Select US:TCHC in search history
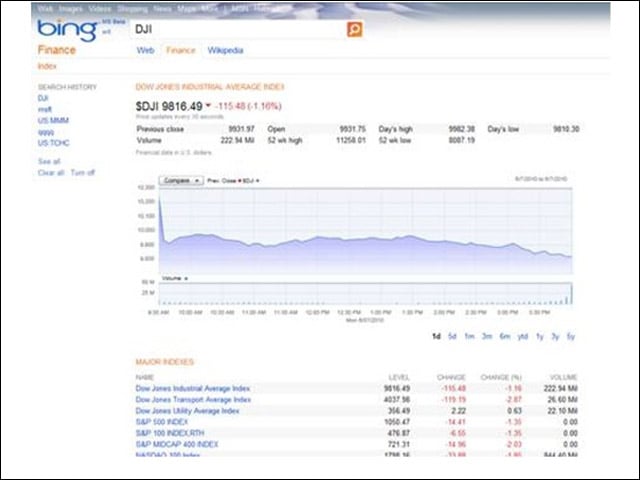 [54, 143]
